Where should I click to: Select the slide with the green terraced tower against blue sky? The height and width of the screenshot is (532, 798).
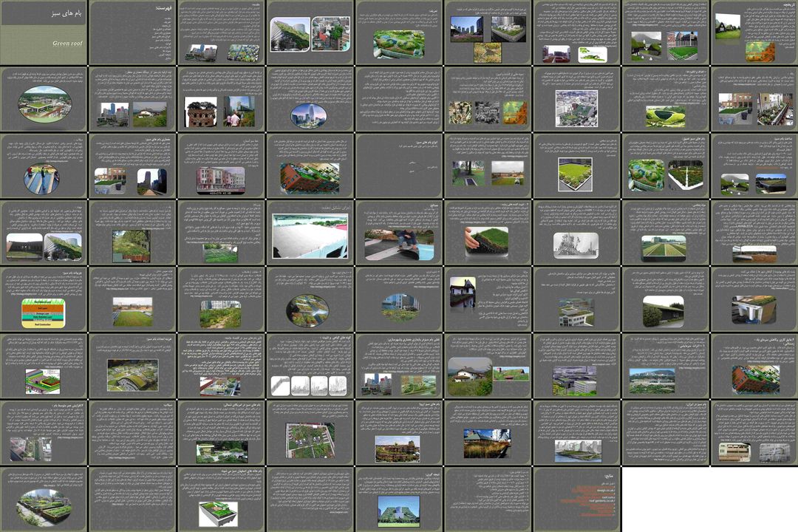tap(399, 499)
